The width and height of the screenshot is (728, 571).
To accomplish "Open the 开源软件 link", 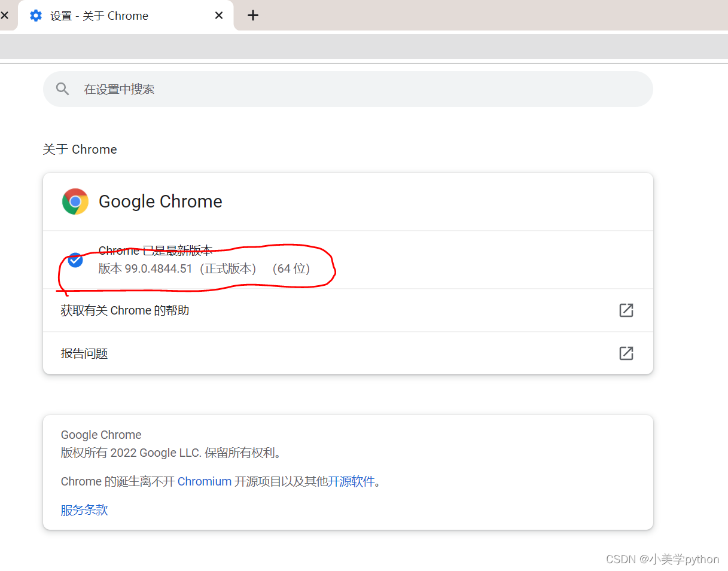I will point(351,481).
